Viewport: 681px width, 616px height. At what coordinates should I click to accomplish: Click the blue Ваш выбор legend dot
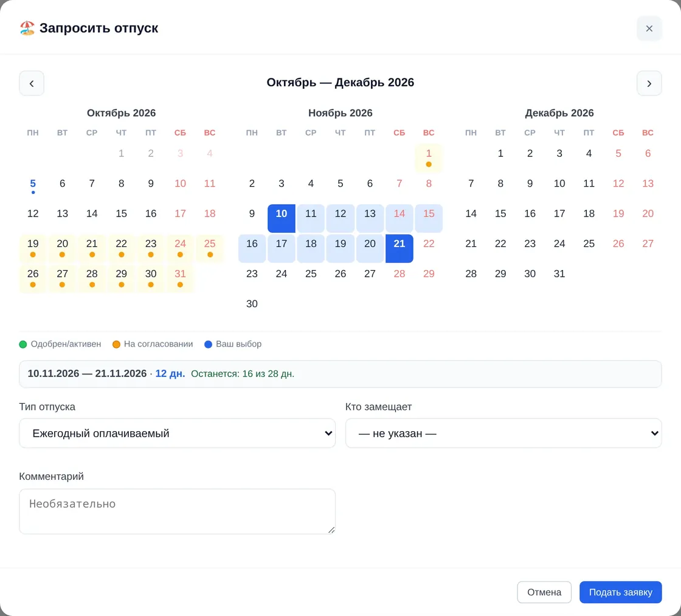click(x=208, y=345)
